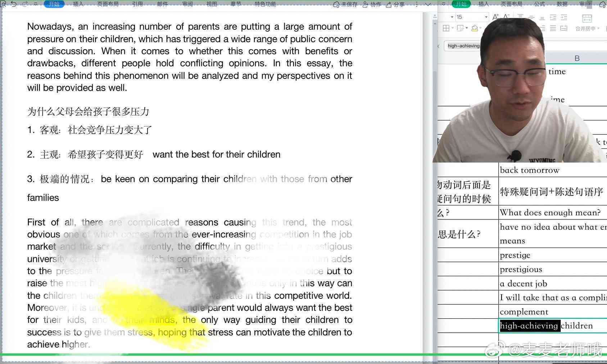Click the small icon atop the Writer scrollbar

(435, 17)
